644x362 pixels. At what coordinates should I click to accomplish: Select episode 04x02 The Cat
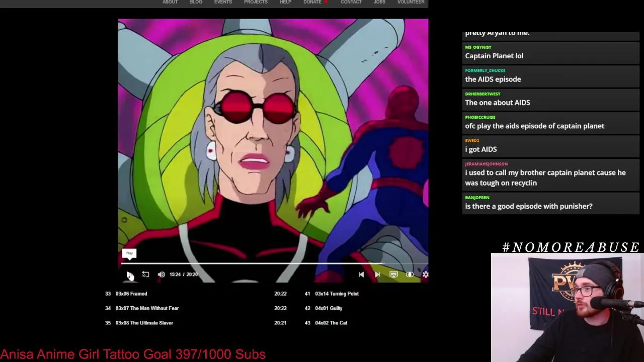(331, 323)
